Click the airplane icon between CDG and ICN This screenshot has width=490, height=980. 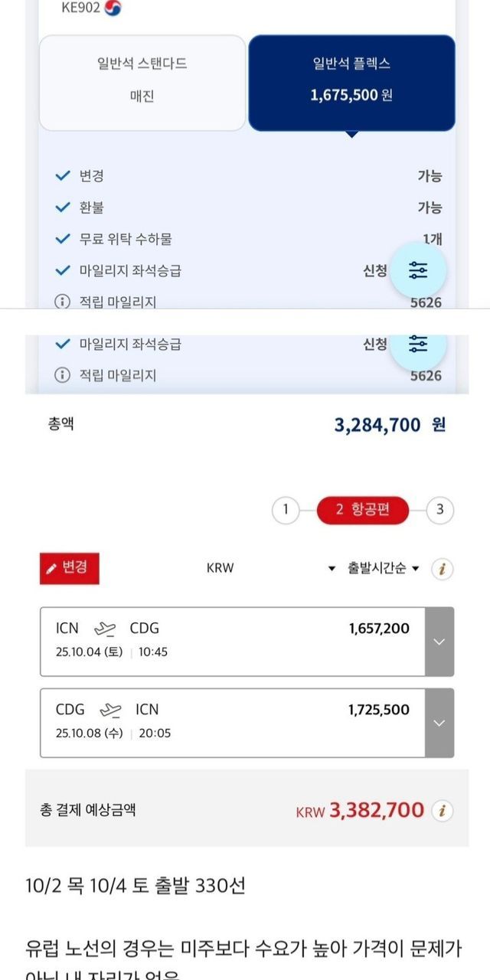click(111, 710)
